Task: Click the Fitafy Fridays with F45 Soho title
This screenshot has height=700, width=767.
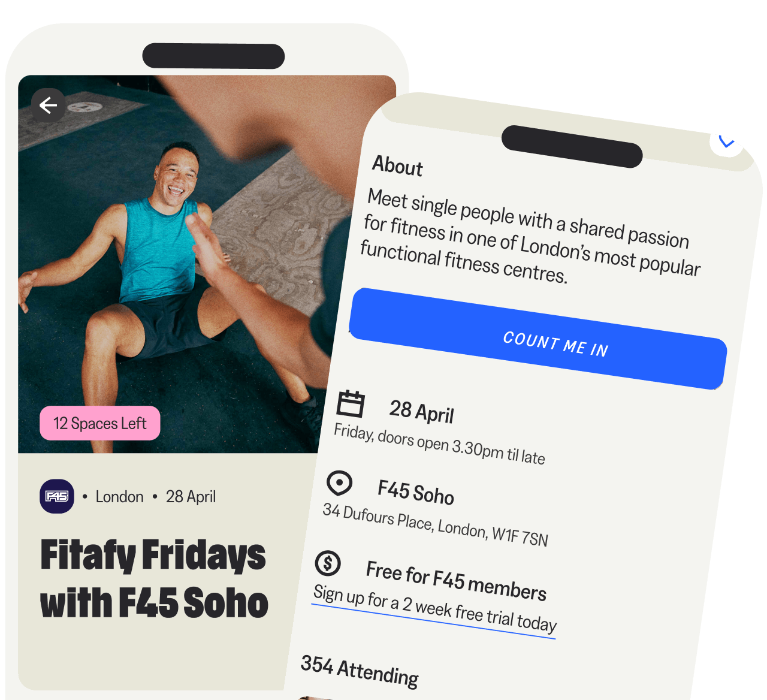Action: [154, 578]
